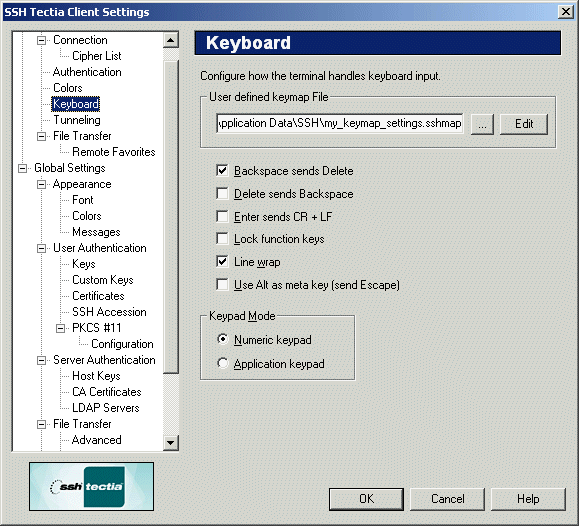Collapse the Connection tree node

coord(42,40)
